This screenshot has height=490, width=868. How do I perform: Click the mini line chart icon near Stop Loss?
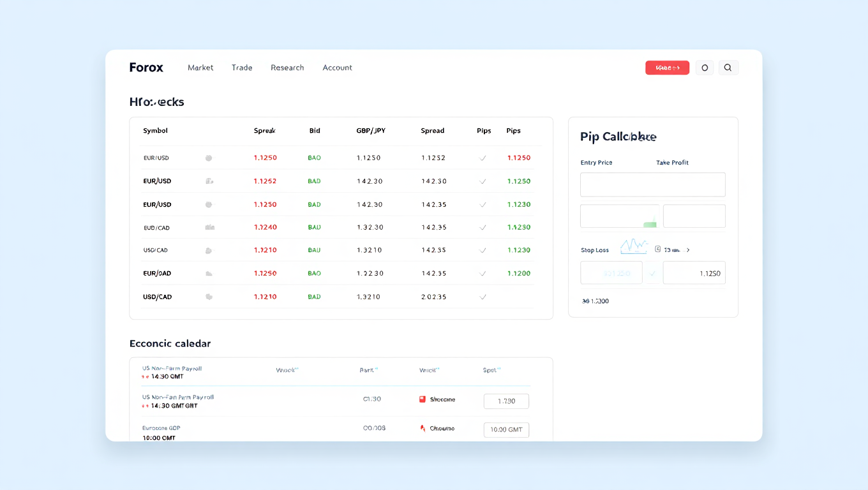click(x=634, y=246)
